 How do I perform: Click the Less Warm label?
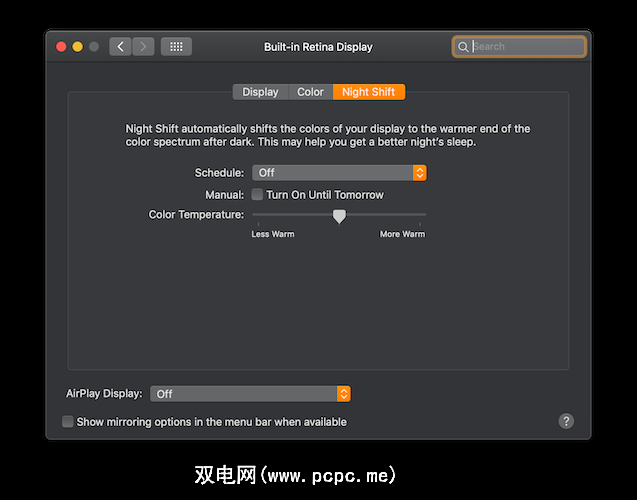point(273,234)
